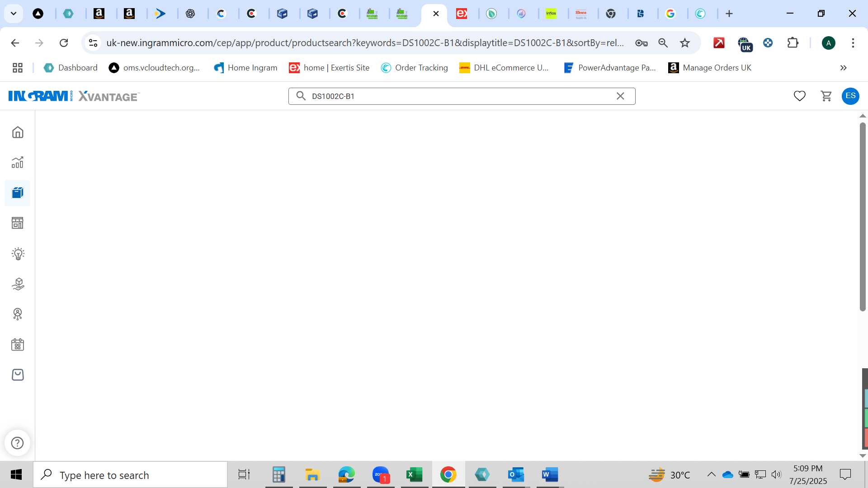868x488 pixels.
Task: Open the storefront icon in sidebar
Action: click(18, 223)
